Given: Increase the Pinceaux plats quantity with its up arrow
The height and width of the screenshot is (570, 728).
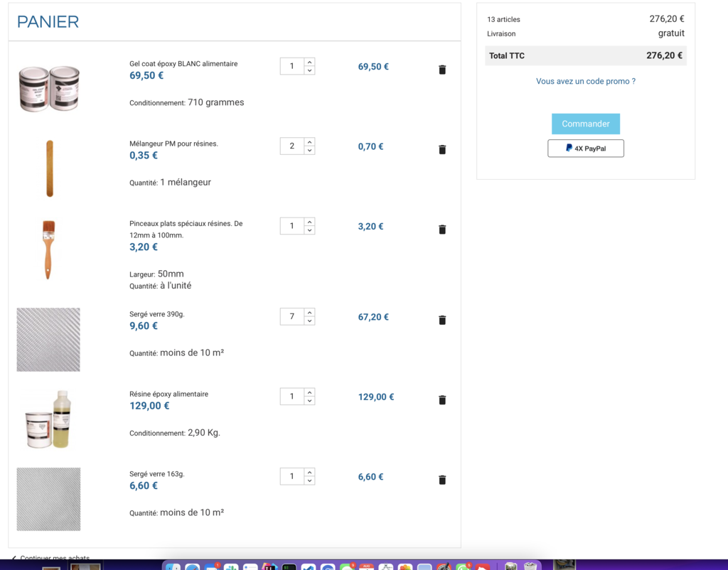Looking at the screenshot, I should click(x=310, y=222).
